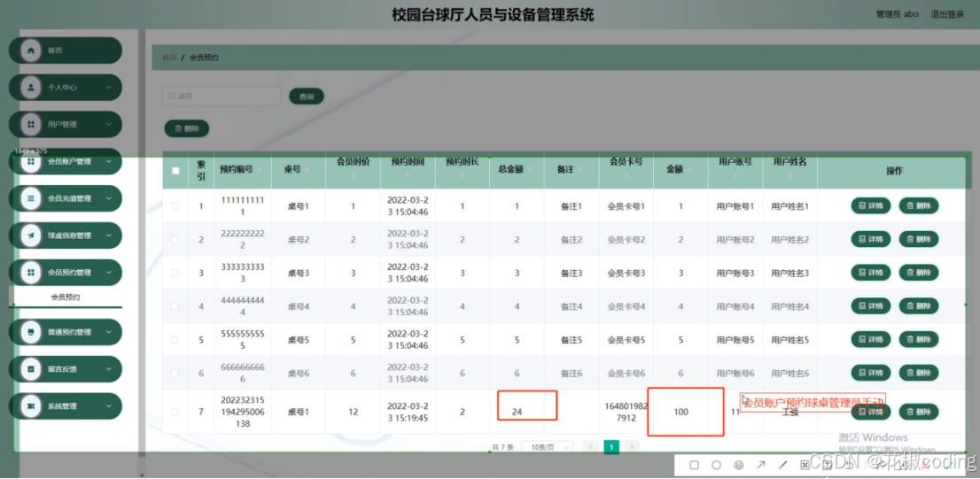Click 删除 for row 用户姓名6
Image resolution: width=980 pixels, height=479 pixels.
click(919, 373)
